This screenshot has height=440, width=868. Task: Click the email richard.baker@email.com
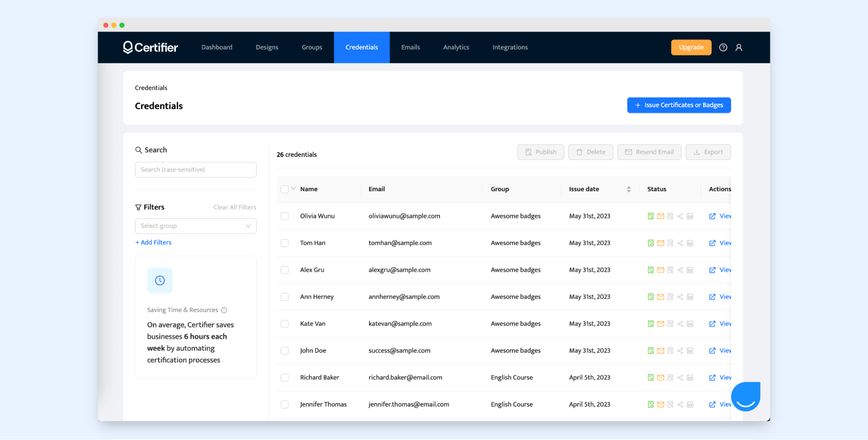pyautogui.click(x=406, y=377)
